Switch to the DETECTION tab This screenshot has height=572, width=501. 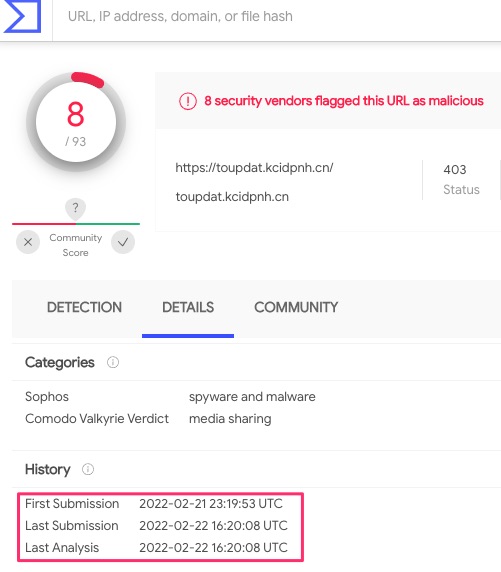coord(84,308)
